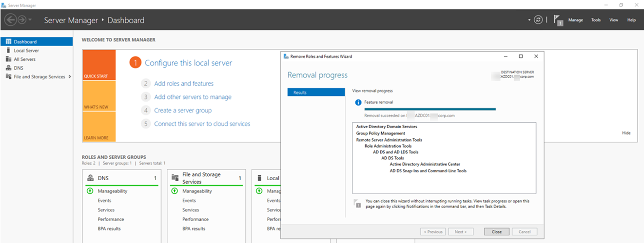Click the feature removal progress bar
644x243 pixels.
[430, 109]
